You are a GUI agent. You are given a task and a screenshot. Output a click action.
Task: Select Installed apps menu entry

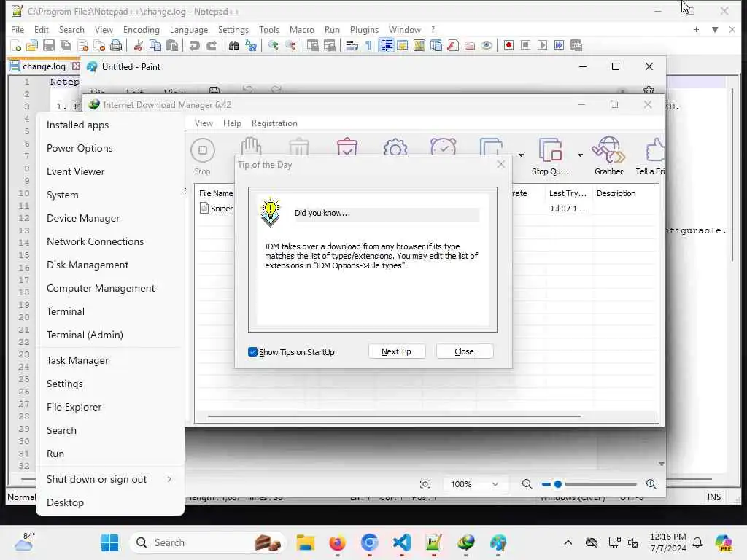(x=109, y=125)
